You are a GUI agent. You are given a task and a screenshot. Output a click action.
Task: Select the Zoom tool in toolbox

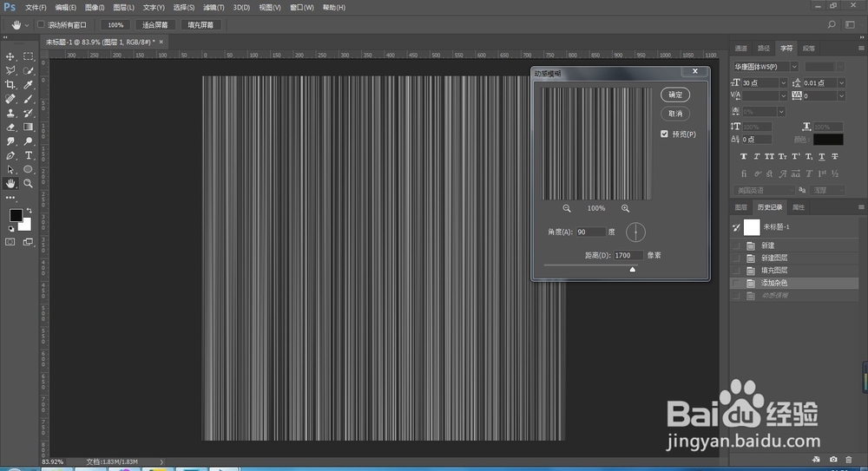[29, 184]
